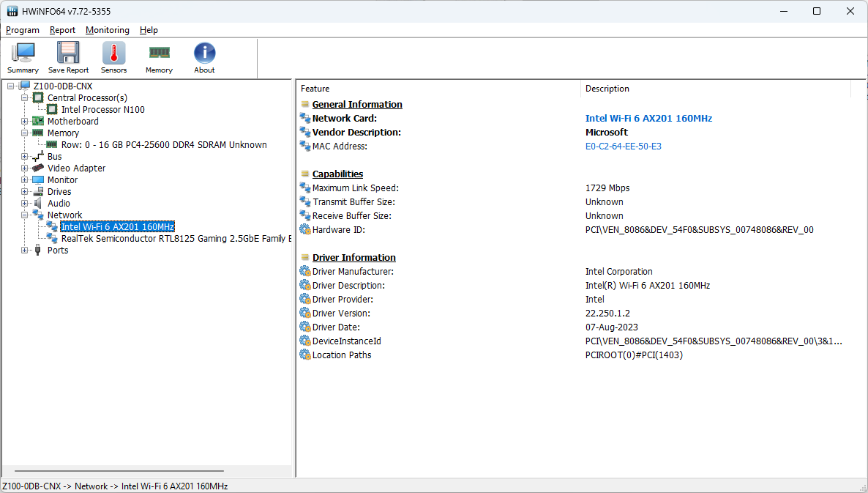Expand the Ports branch
The height and width of the screenshot is (493, 868).
tap(24, 251)
